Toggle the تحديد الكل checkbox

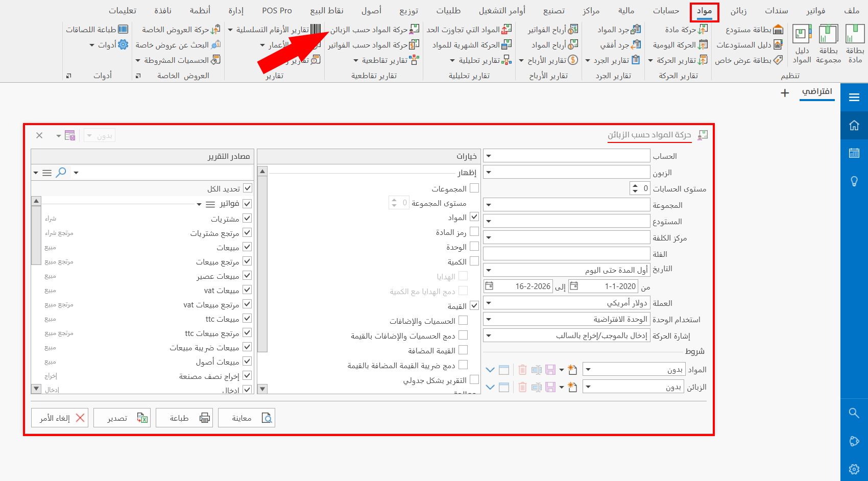pos(247,188)
